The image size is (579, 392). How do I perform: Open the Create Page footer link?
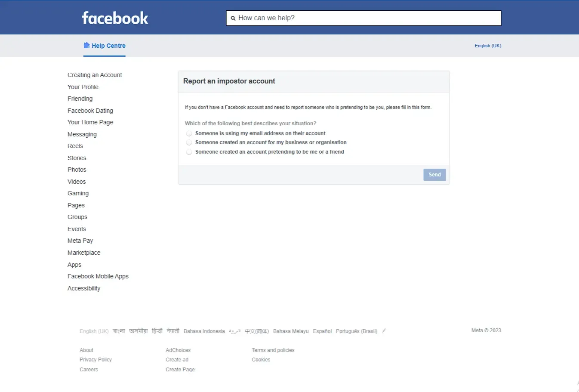click(x=180, y=370)
